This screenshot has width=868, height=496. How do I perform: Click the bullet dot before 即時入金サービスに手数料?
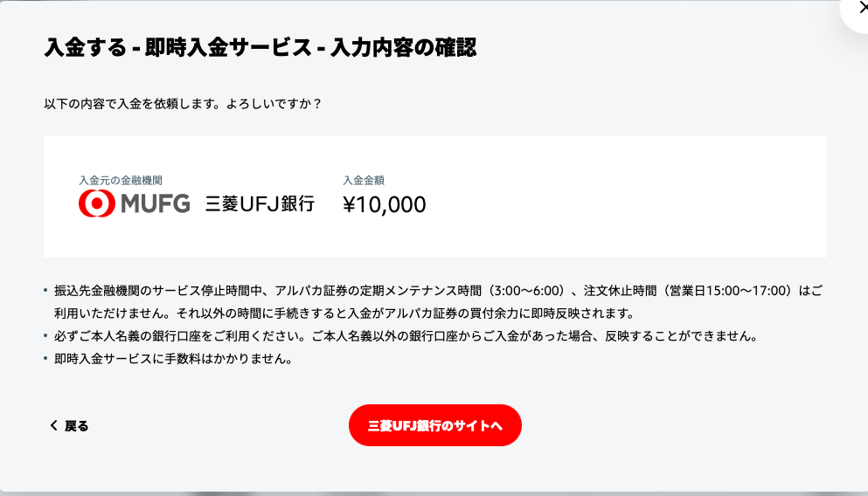tap(46, 358)
